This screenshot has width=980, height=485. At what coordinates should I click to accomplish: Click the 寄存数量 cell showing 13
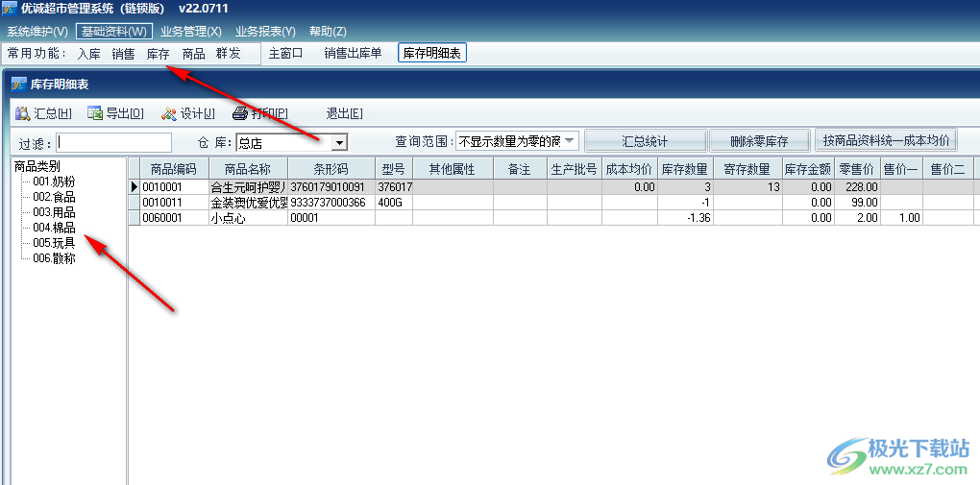[x=747, y=187]
